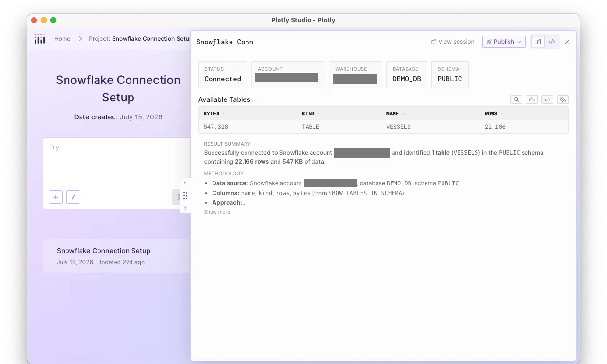Click the paint bucket formatting icon
This screenshot has height=364, width=607.
[x=563, y=99]
